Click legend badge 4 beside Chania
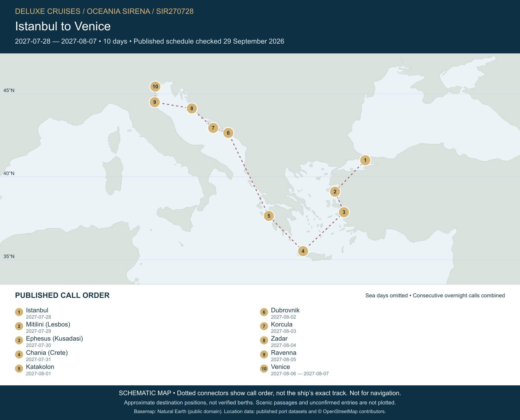Viewport: 520px width, 420px height. [x=19, y=354]
